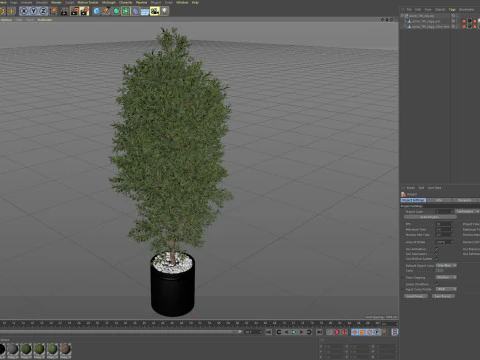Select the Move tool cross icon
Viewport: 480px width, 360px height.
(x=12, y=11)
